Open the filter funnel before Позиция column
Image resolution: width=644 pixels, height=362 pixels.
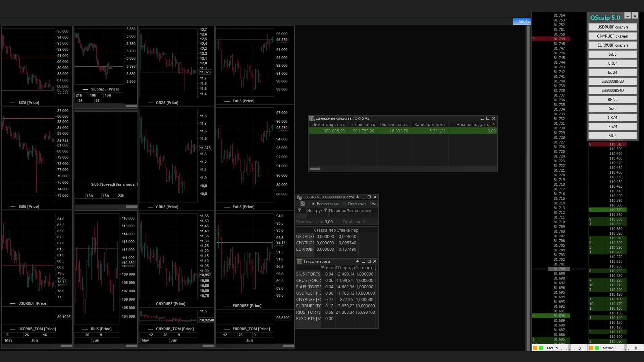pyautogui.click(x=325, y=210)
